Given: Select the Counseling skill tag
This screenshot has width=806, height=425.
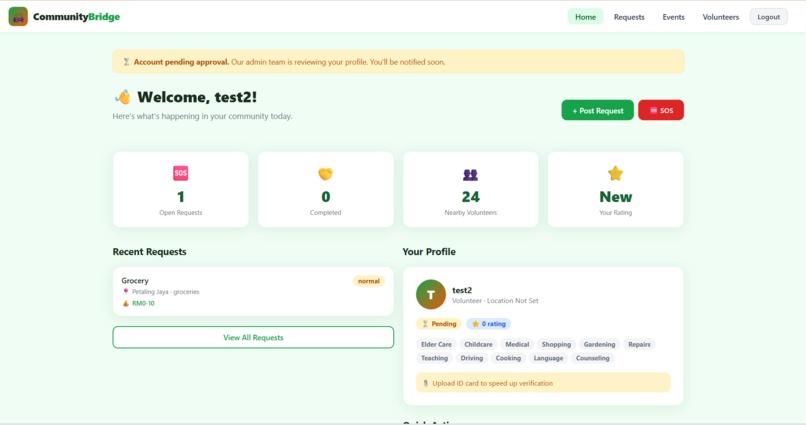Looking at the screenshot, I should (x=592, y=358).
